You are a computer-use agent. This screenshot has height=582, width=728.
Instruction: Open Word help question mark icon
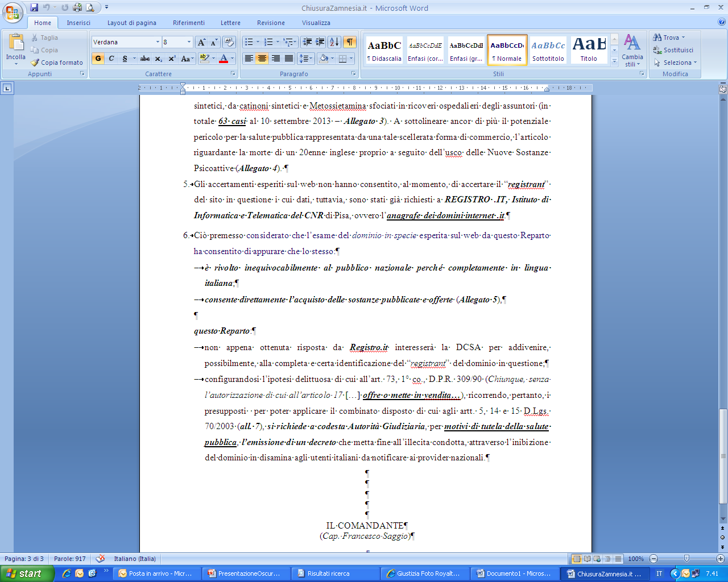click(x=722, y=22)
